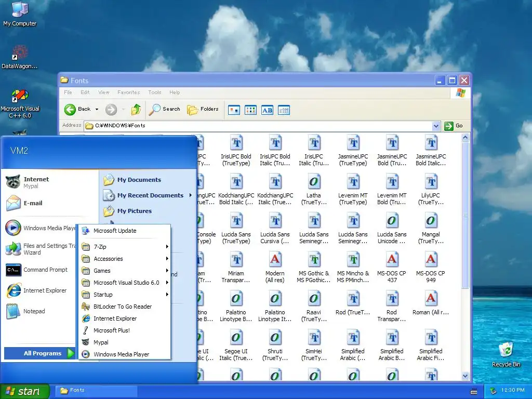
Task: Select the LilyUPC (TrueType) font
Action: click(x=431, y=189)
